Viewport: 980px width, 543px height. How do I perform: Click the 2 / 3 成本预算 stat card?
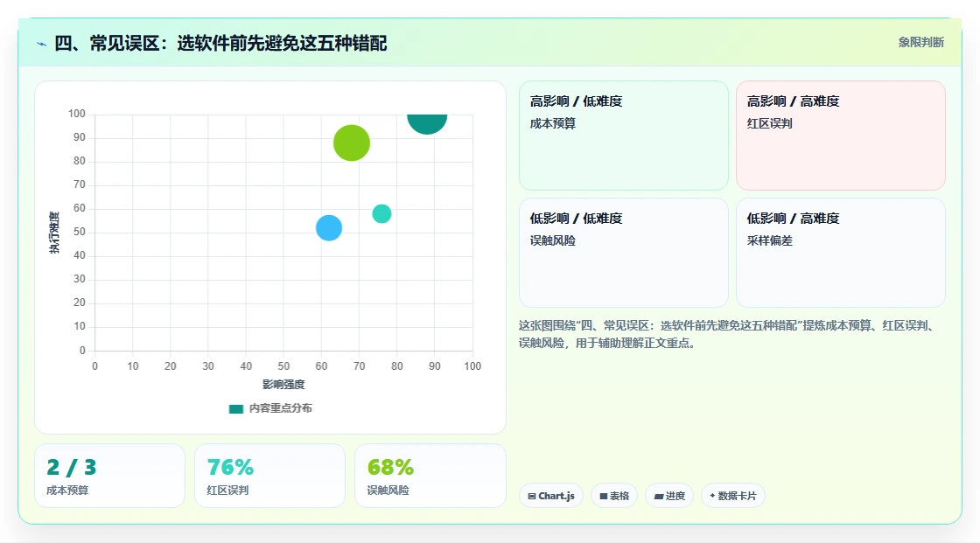coord(110,476)
